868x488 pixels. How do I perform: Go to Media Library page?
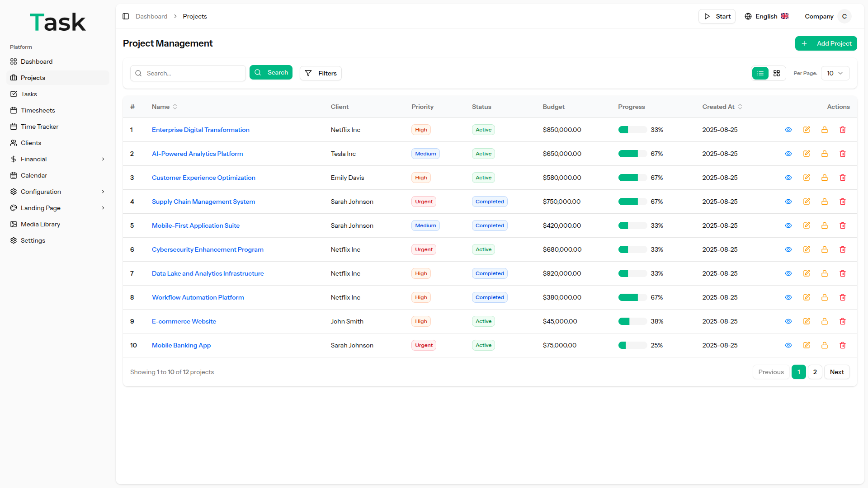pyautogui.click(x=40, y=224)
